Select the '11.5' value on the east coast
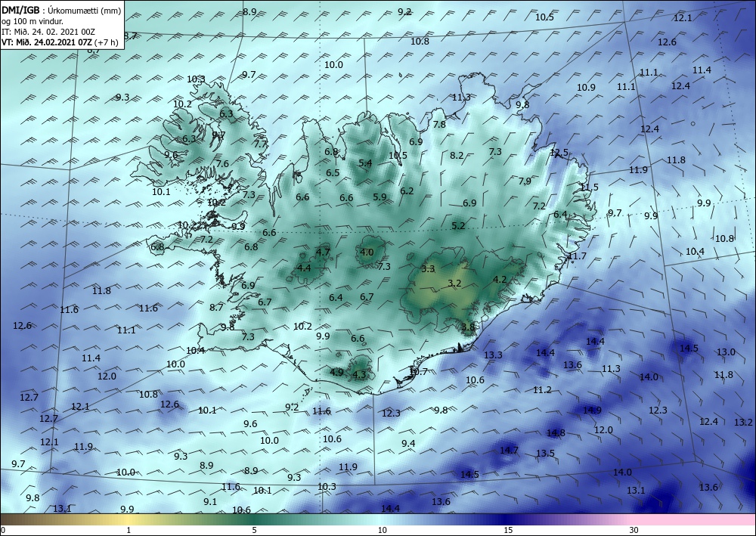The image size is (756, 536). click(x=589, y=187)
